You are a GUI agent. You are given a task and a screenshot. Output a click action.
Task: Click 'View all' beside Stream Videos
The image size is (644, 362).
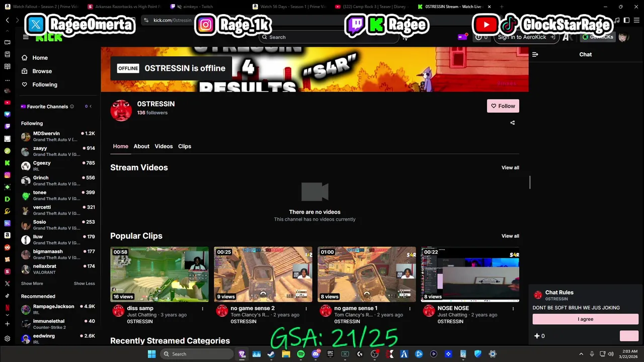click(510, 167)
